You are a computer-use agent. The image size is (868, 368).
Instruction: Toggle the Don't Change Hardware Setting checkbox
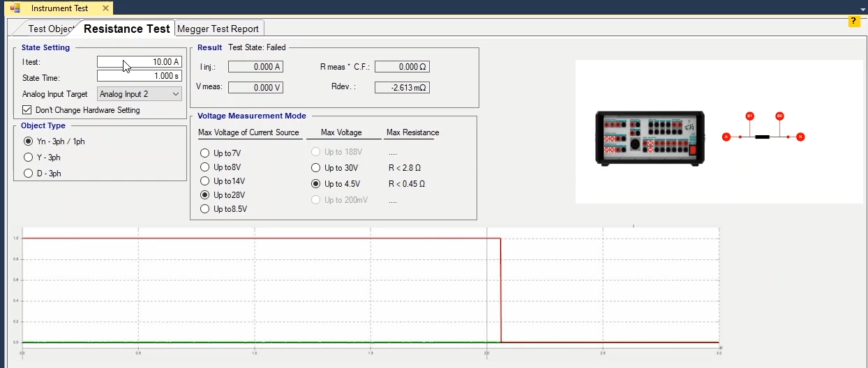27,110
